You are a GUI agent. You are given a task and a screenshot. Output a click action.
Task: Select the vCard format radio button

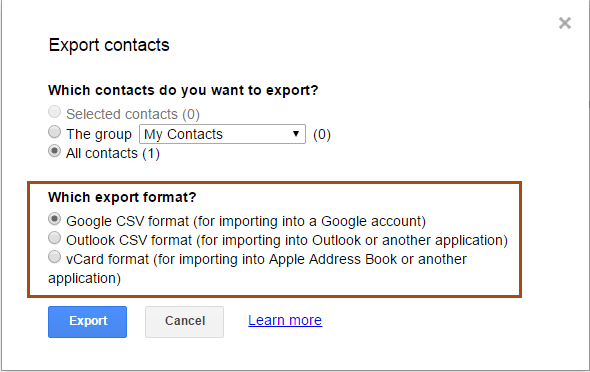[55, 257]
